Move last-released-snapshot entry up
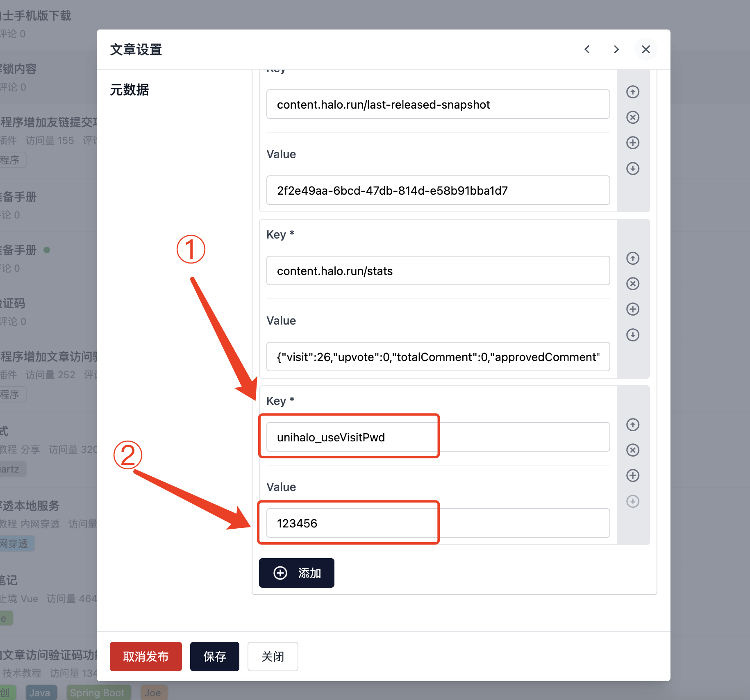The height and width of the screenshot is (700, 750). pos(632,92)
